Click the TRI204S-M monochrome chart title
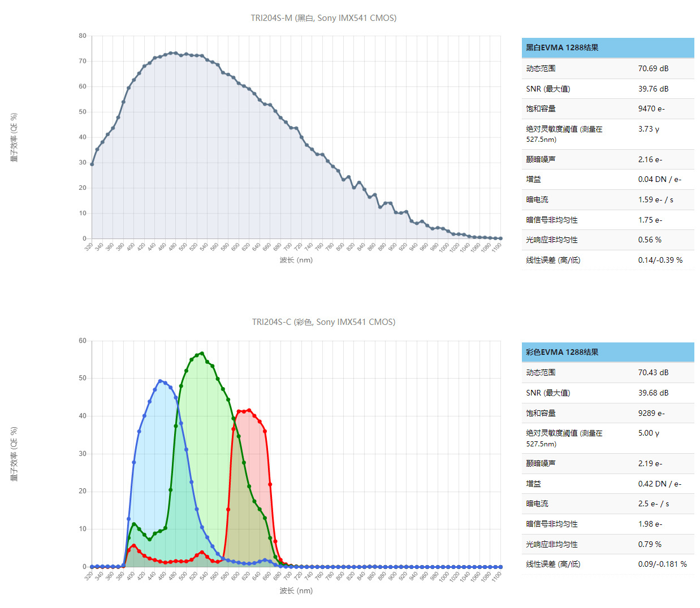Image resolution: width=700 pixels, height=608 pixels. (x=323, y=18)
